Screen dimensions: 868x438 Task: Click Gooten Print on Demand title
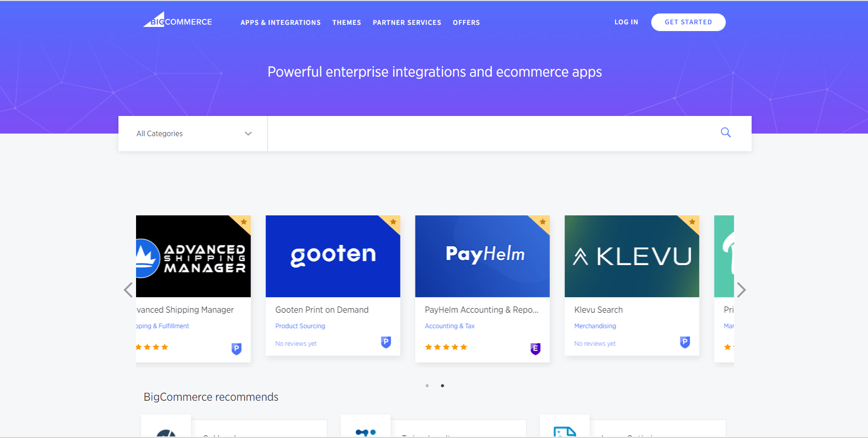[322, 310]
